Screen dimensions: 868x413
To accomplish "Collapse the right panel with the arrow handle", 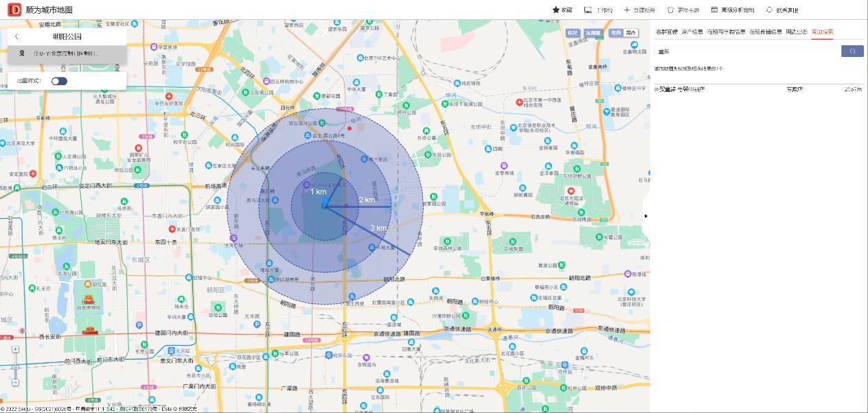I will click(646, 216).
